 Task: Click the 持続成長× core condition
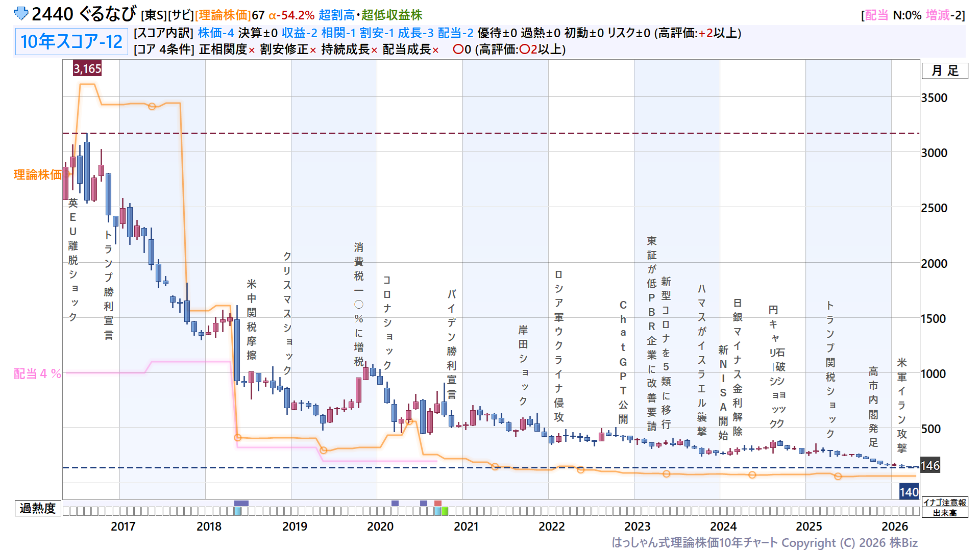pos(349,49)
